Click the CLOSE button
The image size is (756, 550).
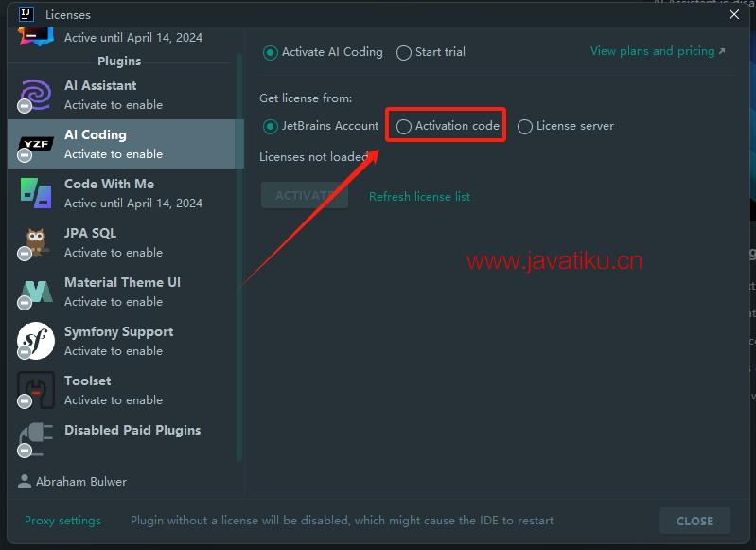(694, 521)
